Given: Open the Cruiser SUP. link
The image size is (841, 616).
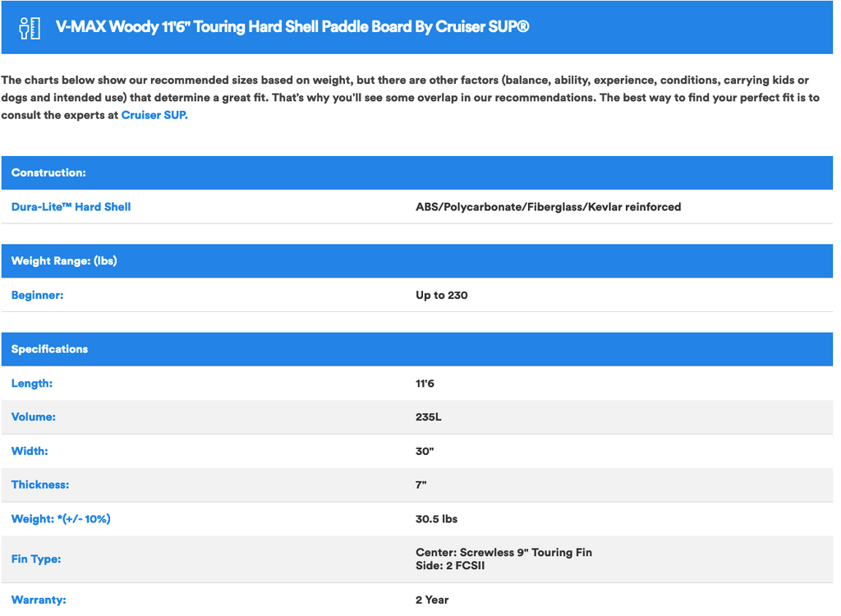Looking at the screenshot, I should click(154, 115).
